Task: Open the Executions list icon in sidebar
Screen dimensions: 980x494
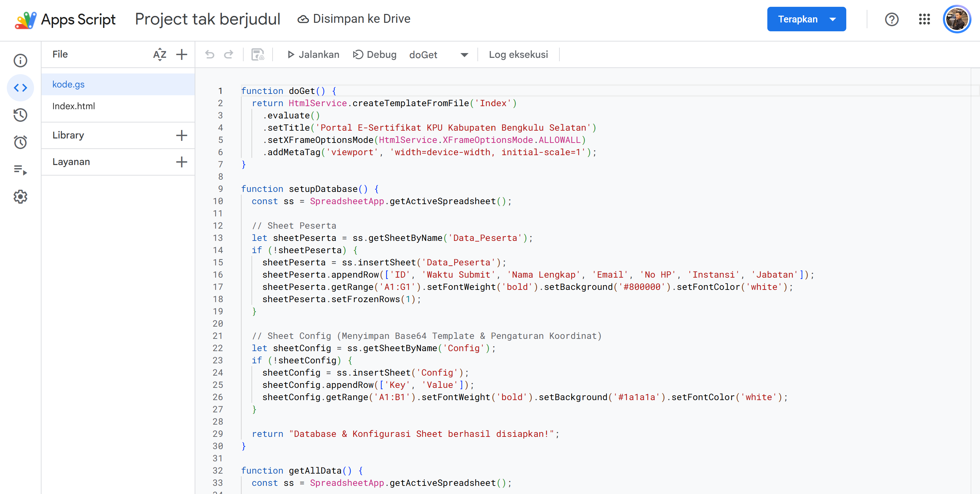Action: [x=20, y=170]
